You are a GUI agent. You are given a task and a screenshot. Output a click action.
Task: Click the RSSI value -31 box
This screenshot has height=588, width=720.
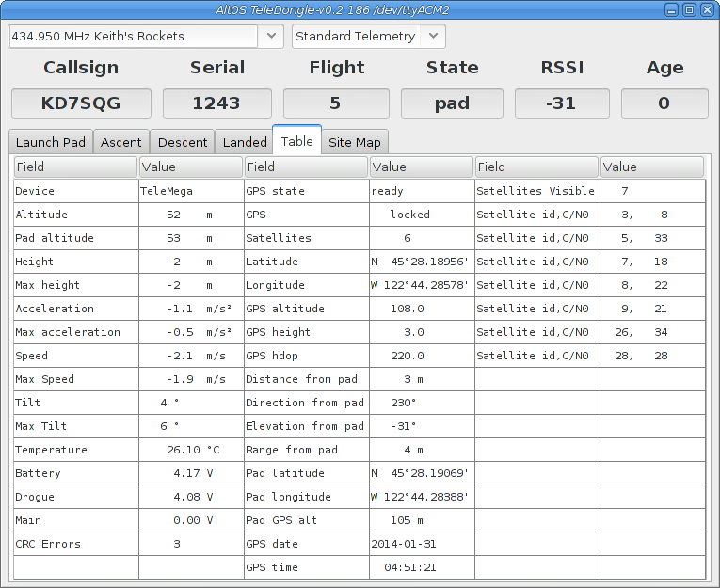click(x=561, y=103)
